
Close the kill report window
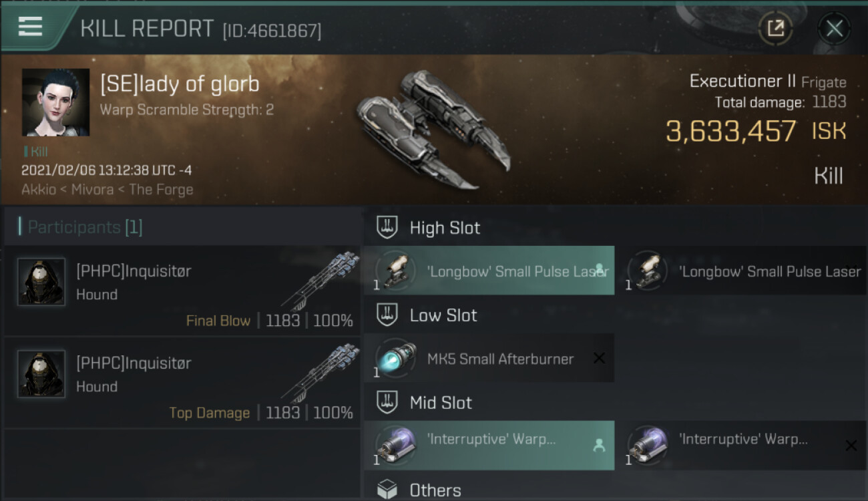[x=834, y=28]
